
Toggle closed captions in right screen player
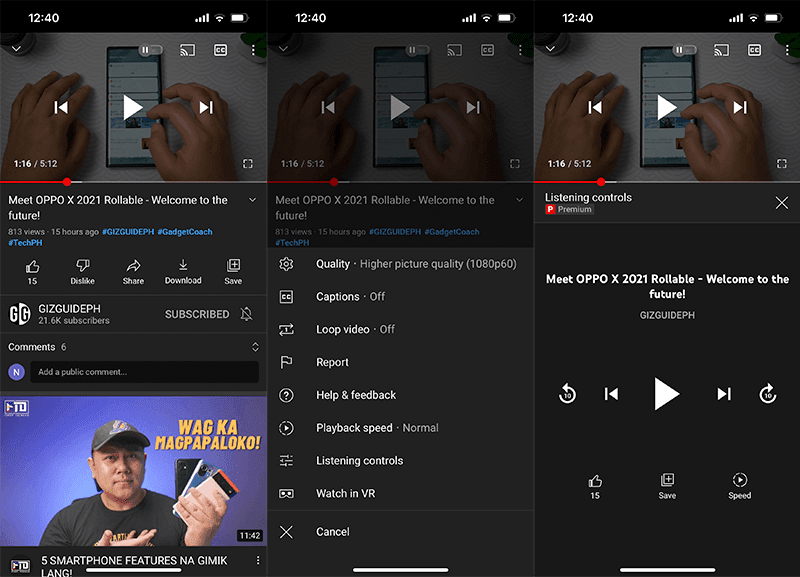tap(754, 50)
